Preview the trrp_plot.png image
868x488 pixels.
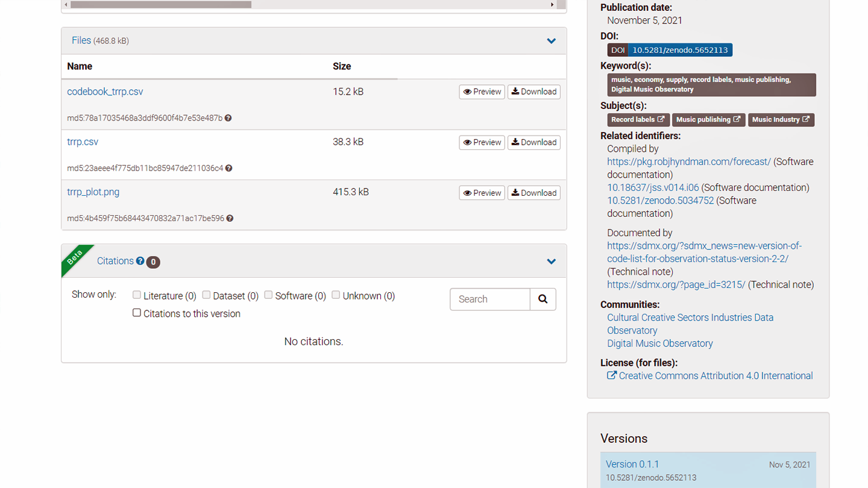point(481,192)
